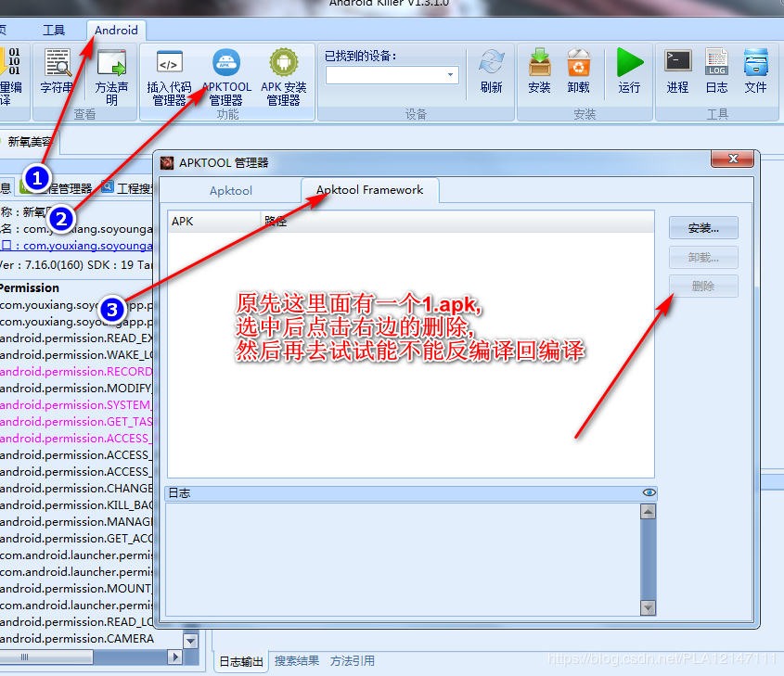Viewport: 784px width, 676px height.
Task: Click the 安装... install button
Action: pyautogui.click(x=702, y=227)
